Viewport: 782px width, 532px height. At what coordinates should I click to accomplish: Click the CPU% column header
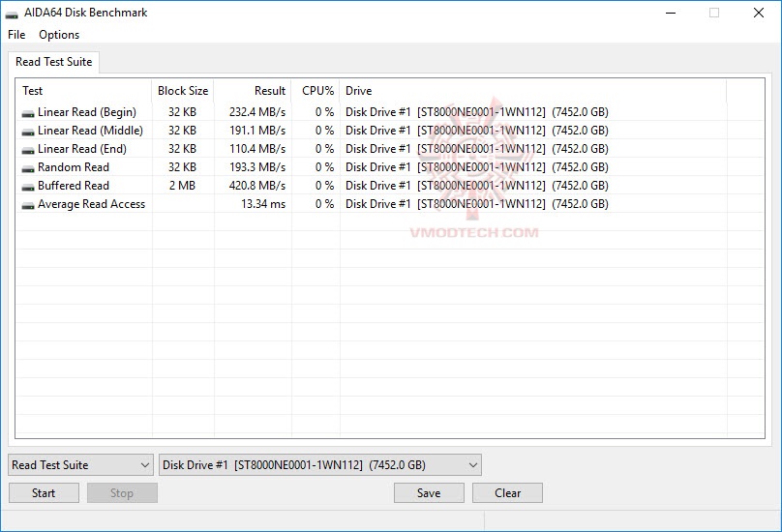click(x=316, y=91)
